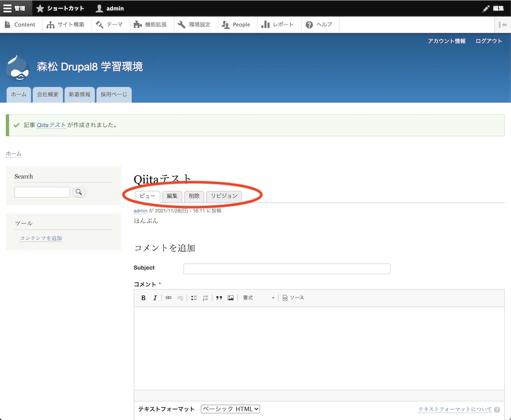Click ログアウト link
Viewport: 511px width, 420px height.
[x=489, y=41]
